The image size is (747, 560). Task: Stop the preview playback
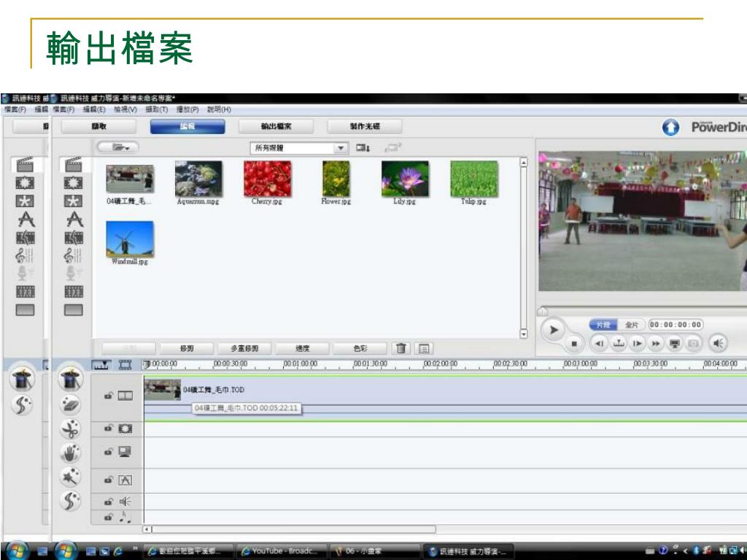575,343
